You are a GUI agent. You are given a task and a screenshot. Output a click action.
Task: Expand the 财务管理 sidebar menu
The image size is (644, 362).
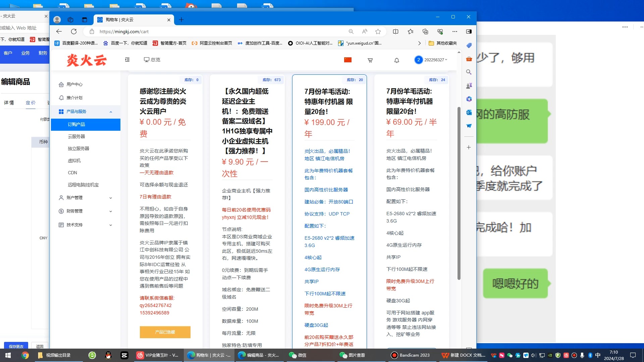click(85, 211)
